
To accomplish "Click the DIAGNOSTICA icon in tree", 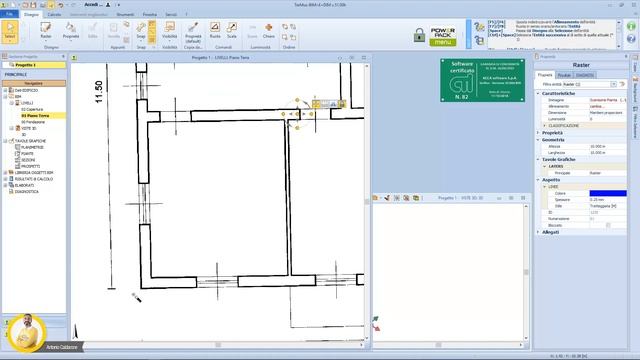I will click(11, 191).
